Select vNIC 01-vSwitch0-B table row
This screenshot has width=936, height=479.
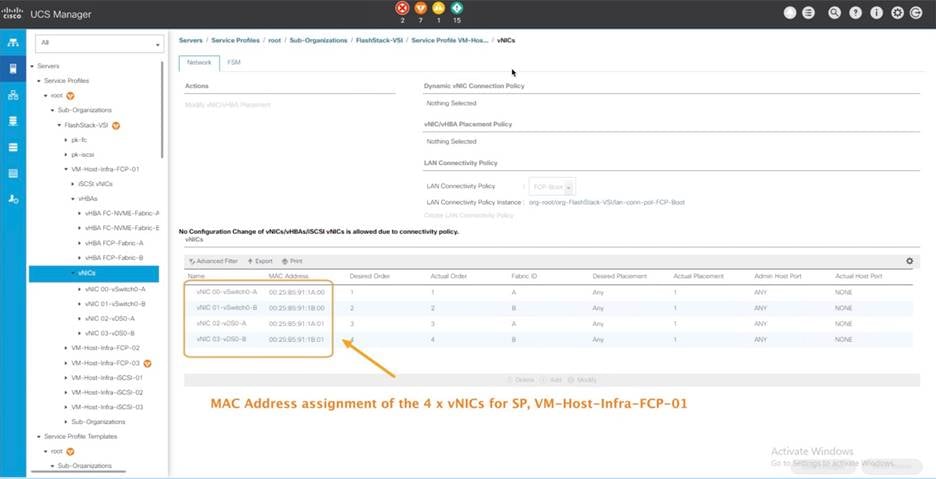pyautogui.click(x=548, y=308)
